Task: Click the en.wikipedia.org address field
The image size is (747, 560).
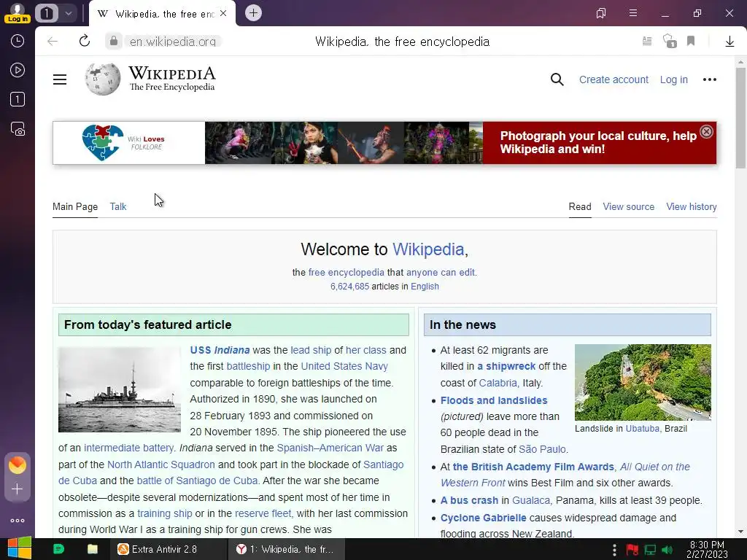Action: coord(173,42)
